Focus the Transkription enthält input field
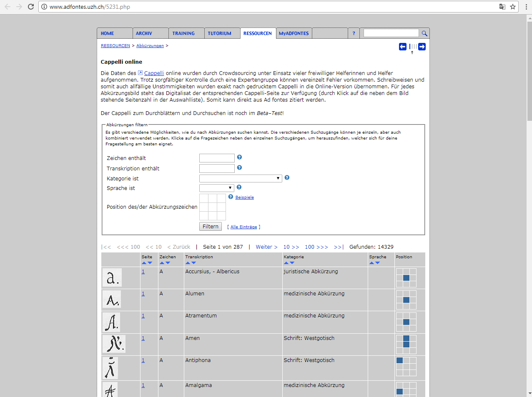The image size is (532, 397). [217, 168]
